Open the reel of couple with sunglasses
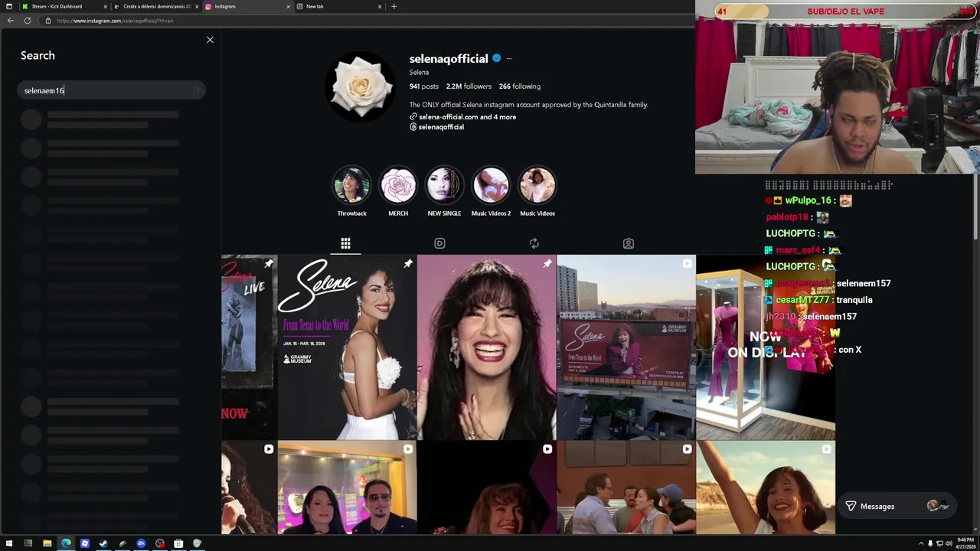The height and width of the screenshot is (551, 980). [347, 487]
